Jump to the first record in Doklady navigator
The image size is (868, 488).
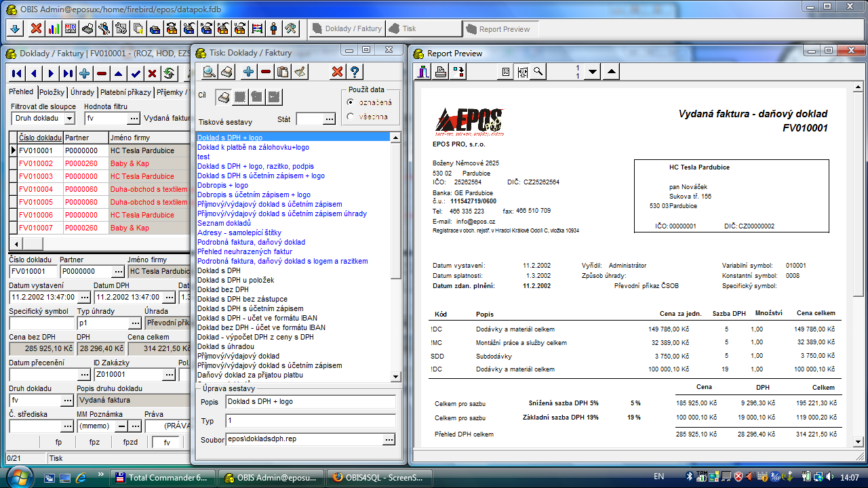click(x=17, y=73)
